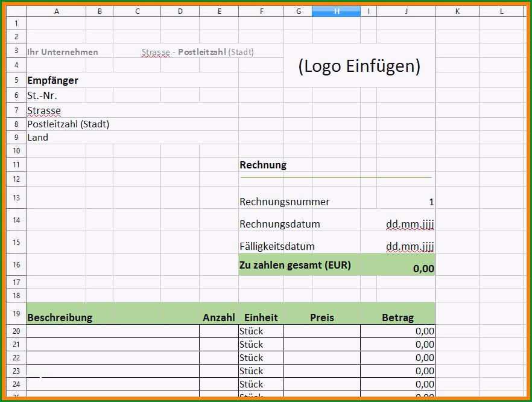The height and width of the screenshot is (402, 532).
Task: Select row header 24
Action: [x=16, y=384]
